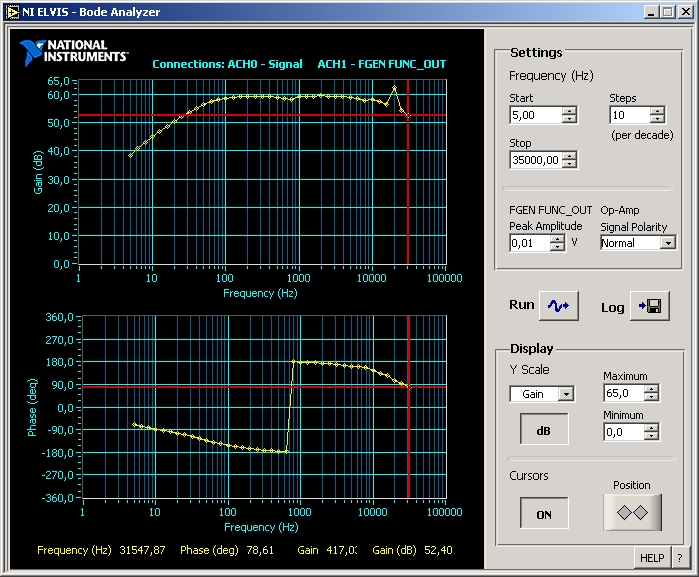The image size is (699, 577).
Task: Decrease the Y Scale Maximum value
Action: click(x=651, y=396)
